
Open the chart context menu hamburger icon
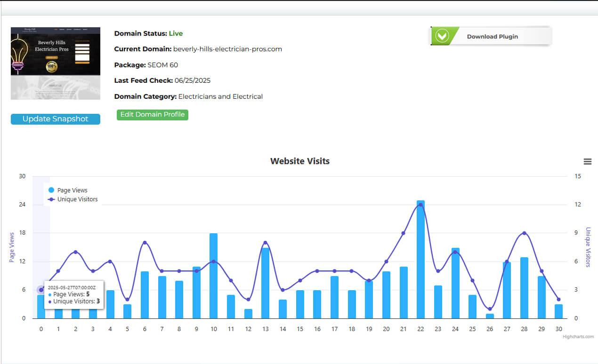pos(587,161)
